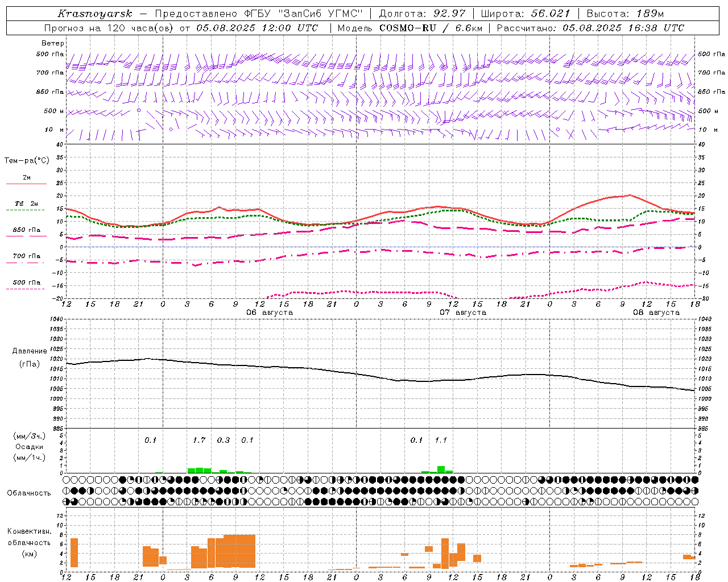
Task: Click the Широта: 56.021 value
Action: click(x=525, y=14)
